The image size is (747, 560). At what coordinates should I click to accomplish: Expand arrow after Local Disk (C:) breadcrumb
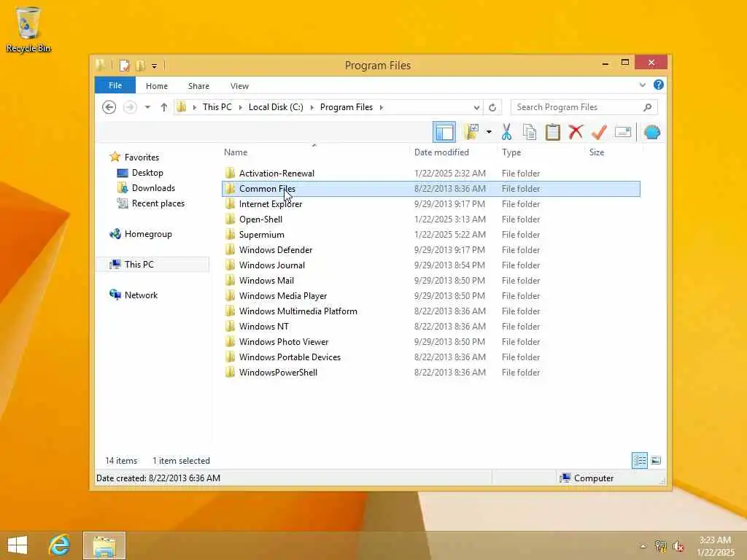click(311, 107)
